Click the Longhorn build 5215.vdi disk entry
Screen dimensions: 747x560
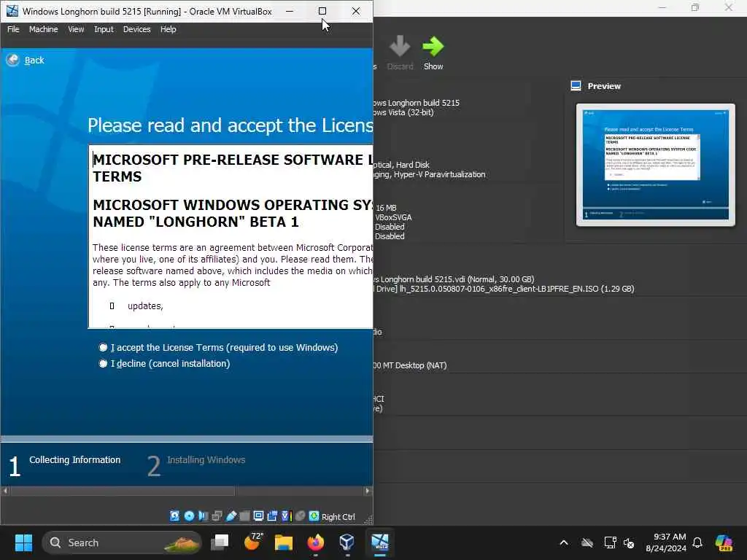(x=454, y=279)
